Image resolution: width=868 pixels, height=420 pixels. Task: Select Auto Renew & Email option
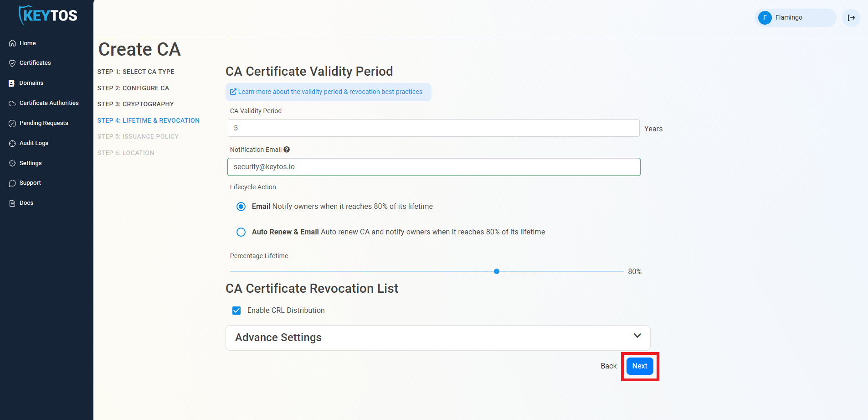(241, 232)
